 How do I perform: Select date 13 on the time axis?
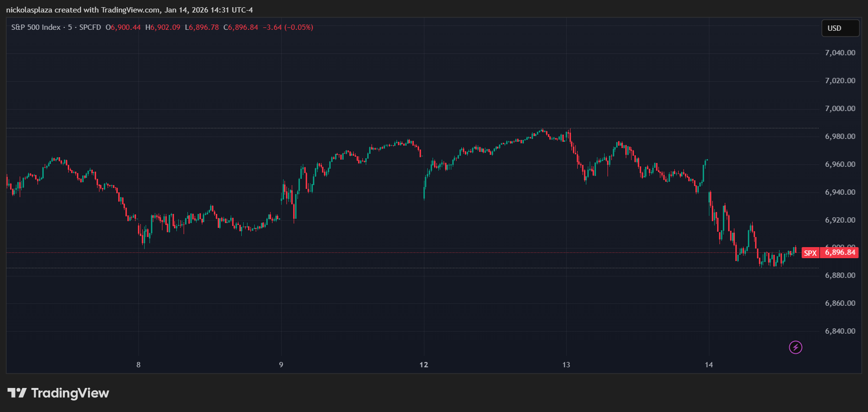[566, 365]
